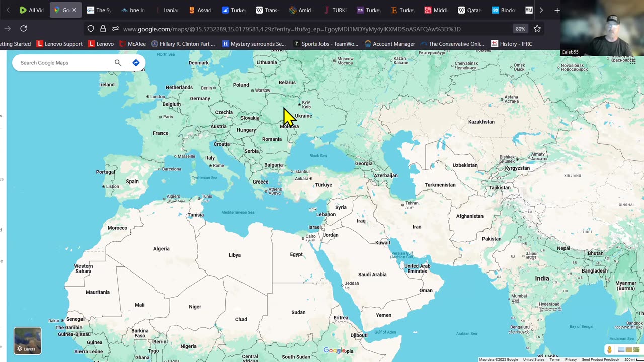This screenshot has height=362, width=644.
Task: Open the site permissions icon in address bar
Action: point(115,29)
